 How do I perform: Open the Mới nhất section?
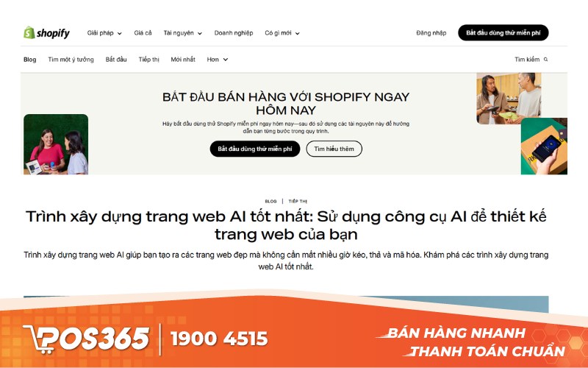click(x=183, y=60)
